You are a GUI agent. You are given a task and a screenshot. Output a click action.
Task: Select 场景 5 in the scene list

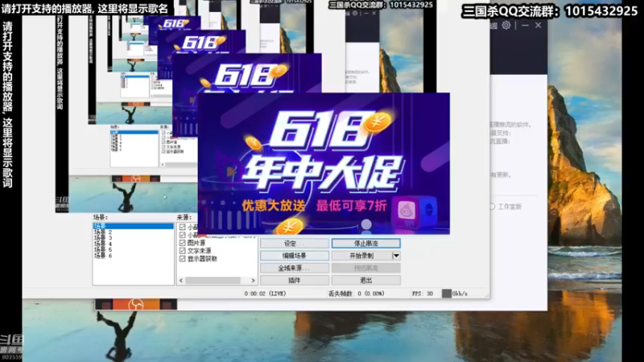(103, 249)
